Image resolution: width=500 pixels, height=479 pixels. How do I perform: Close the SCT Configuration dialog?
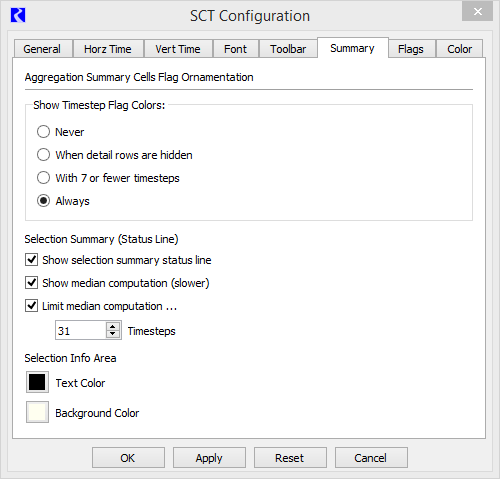coord(477,12)
